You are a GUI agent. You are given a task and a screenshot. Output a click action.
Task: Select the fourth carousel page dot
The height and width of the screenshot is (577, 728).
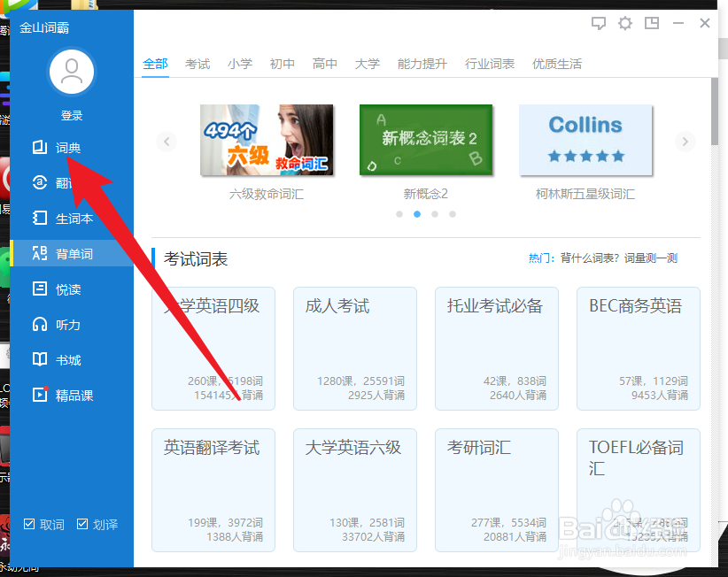(x=453, y=214)
